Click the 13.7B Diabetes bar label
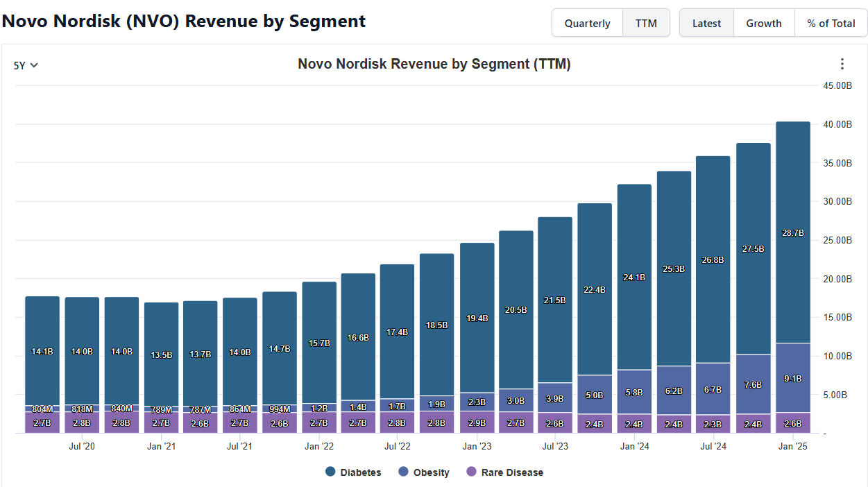 pos(201,354)
